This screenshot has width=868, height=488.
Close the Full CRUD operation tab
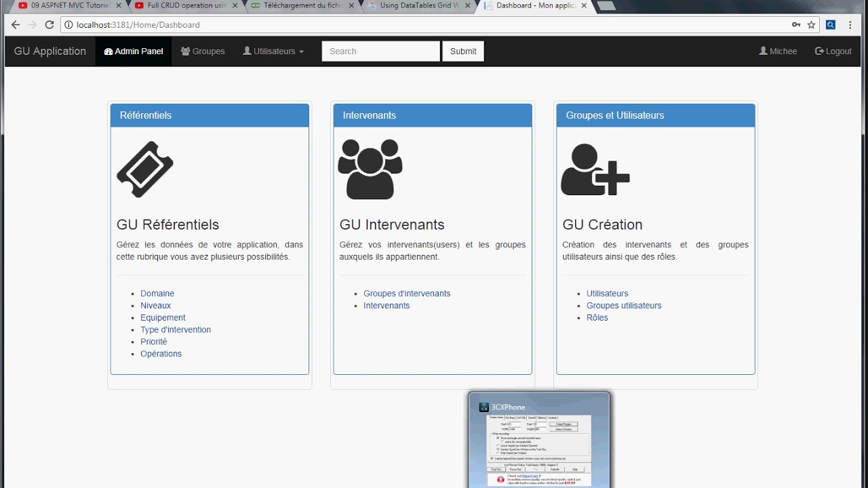point(234,5)
